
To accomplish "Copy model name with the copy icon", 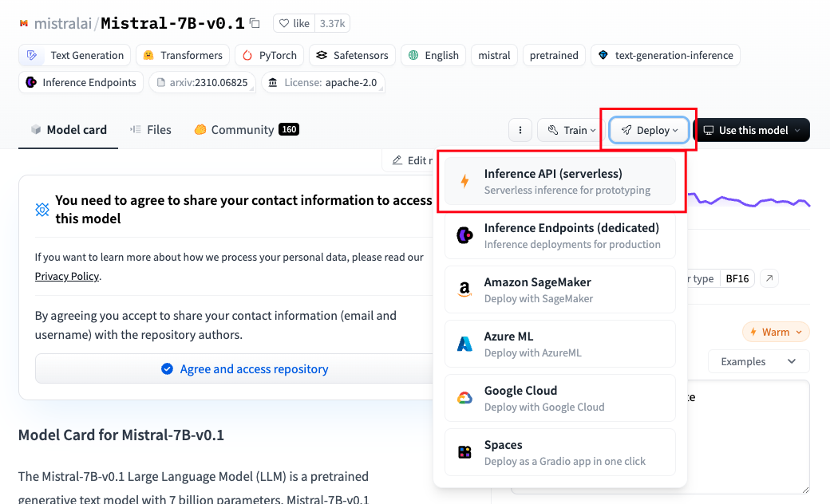I will tap(255, 23).
